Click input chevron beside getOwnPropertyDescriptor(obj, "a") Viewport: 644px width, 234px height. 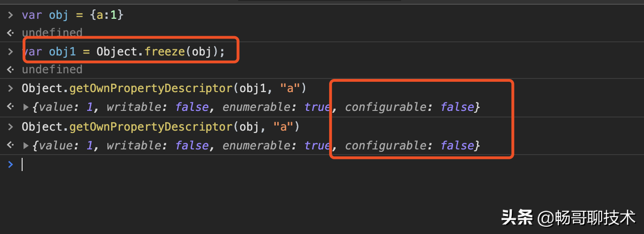point(10,127)
